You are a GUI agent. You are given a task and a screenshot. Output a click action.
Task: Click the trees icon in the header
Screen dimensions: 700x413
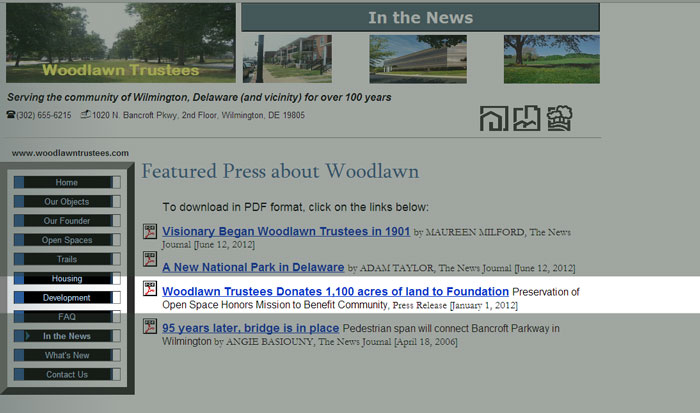tap(559, 118)
